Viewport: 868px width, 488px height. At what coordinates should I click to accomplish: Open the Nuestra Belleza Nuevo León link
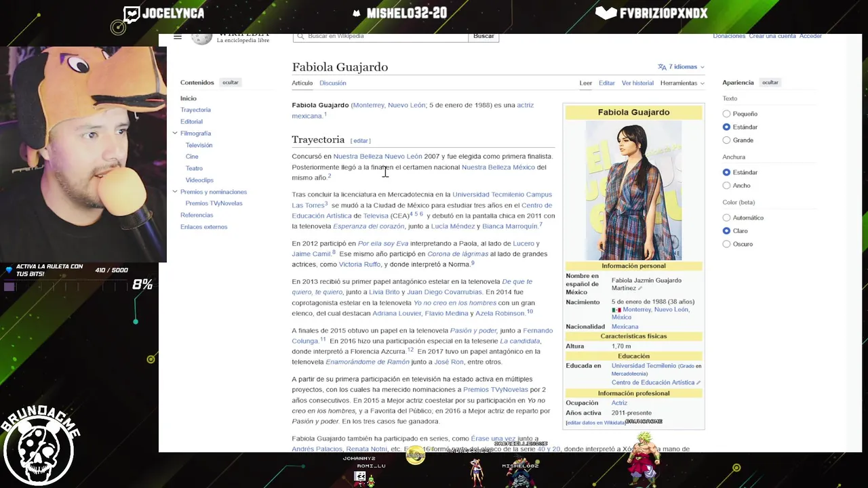click(378, 157)
